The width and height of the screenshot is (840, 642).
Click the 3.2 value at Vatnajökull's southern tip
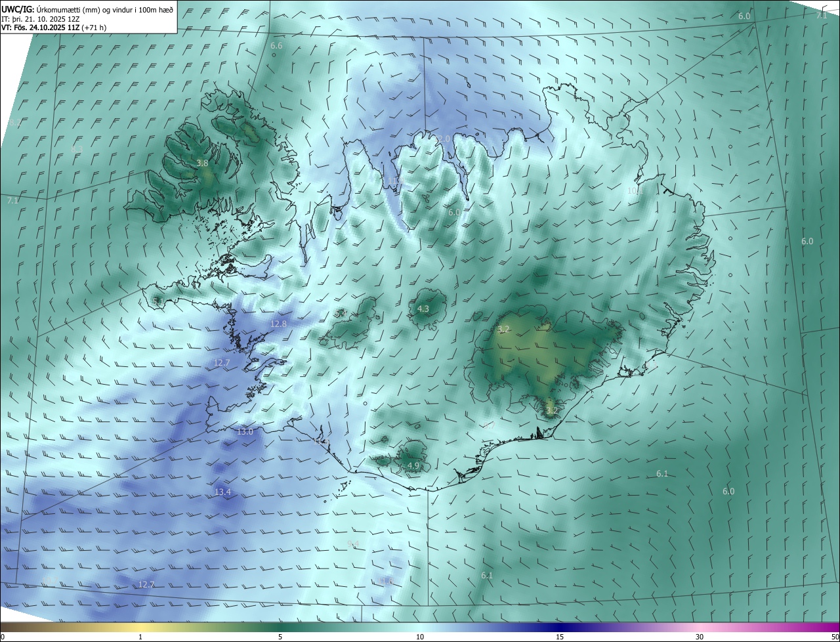[552, 410]
